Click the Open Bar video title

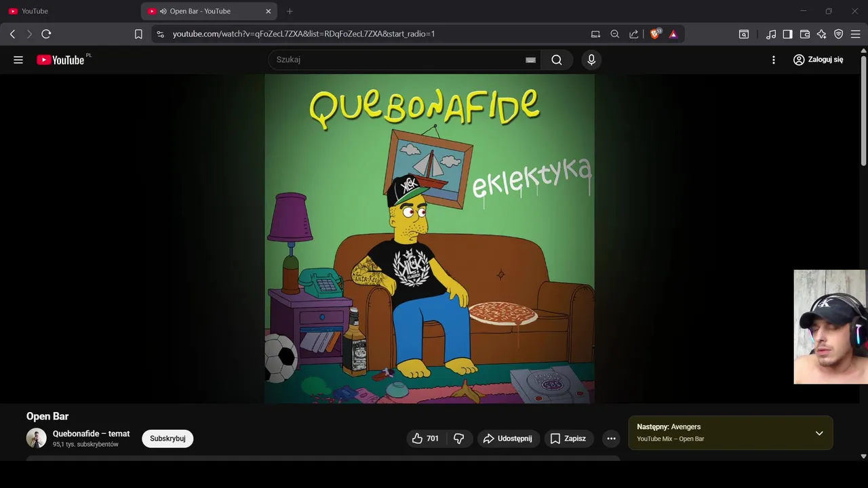click(47, 416)
